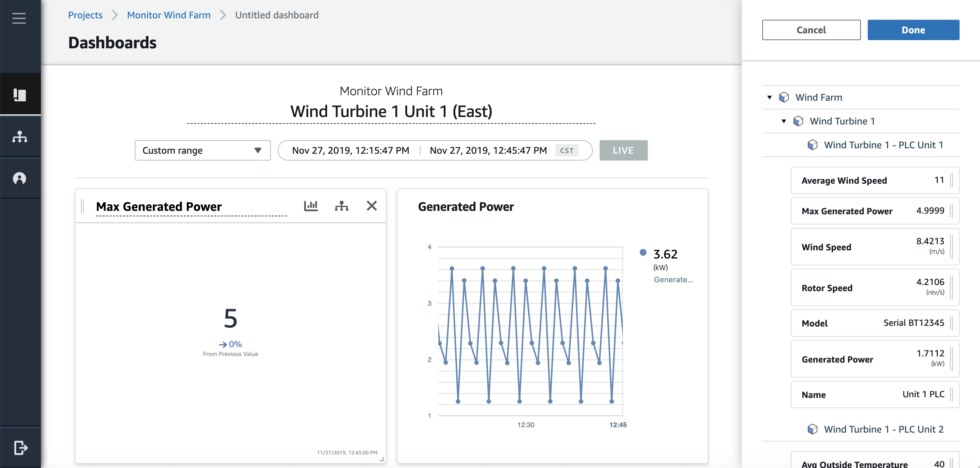Screen dimensions: 980x468
Task: Open the Monitor Wind Farm breadcrumb
Action: [x=168, y=15]
